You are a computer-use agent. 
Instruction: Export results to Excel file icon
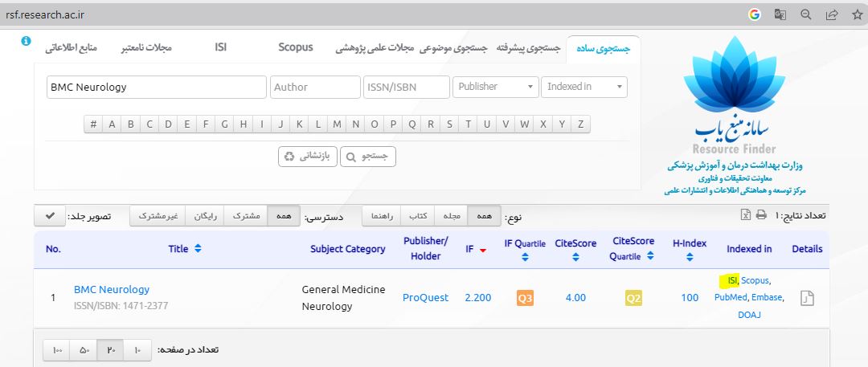click(x=745, y=215)
